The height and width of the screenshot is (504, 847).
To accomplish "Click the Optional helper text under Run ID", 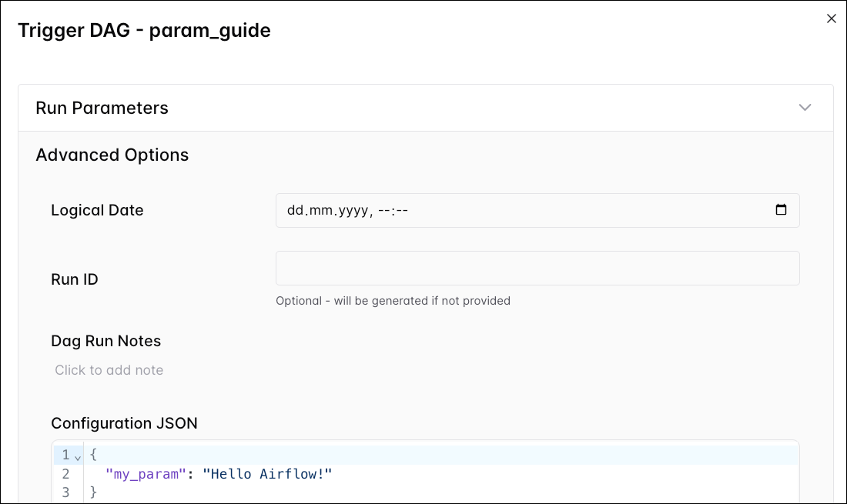I will click(x=393, y=301).
